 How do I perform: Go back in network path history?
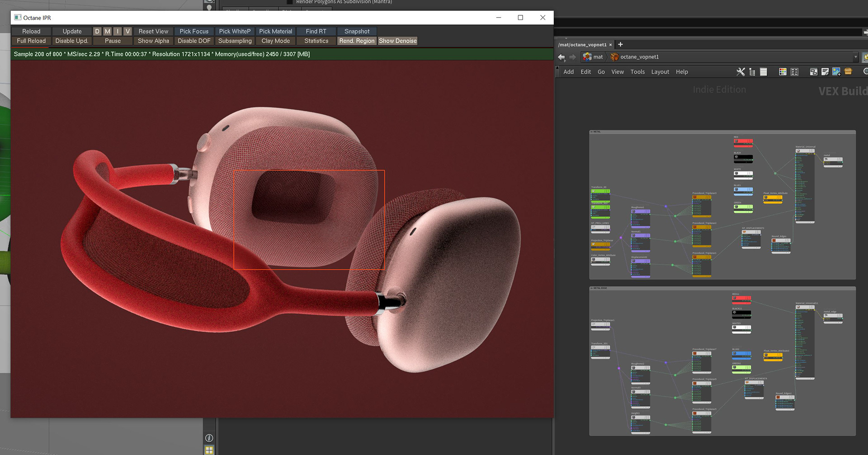point(561,57)
